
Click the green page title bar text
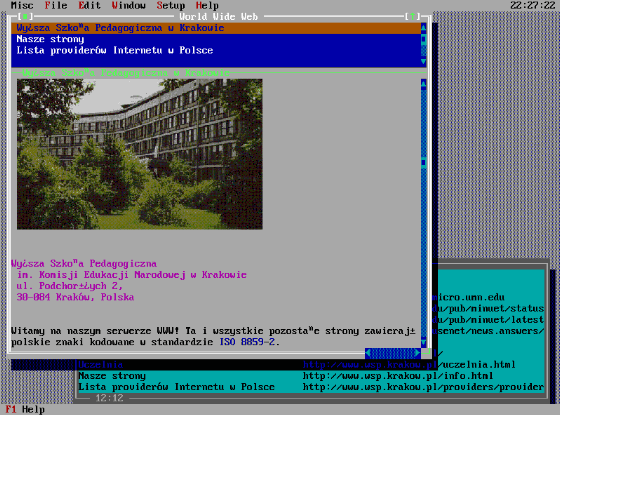126,73
